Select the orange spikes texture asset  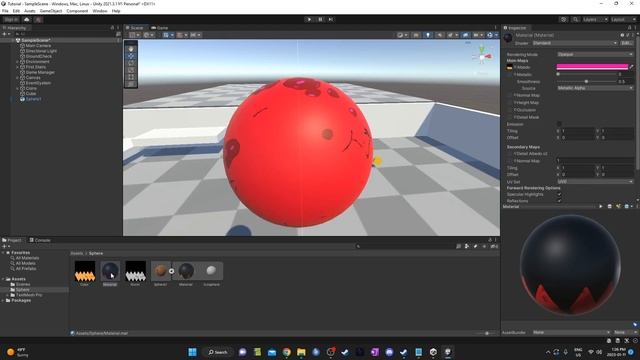click(84, 271)
